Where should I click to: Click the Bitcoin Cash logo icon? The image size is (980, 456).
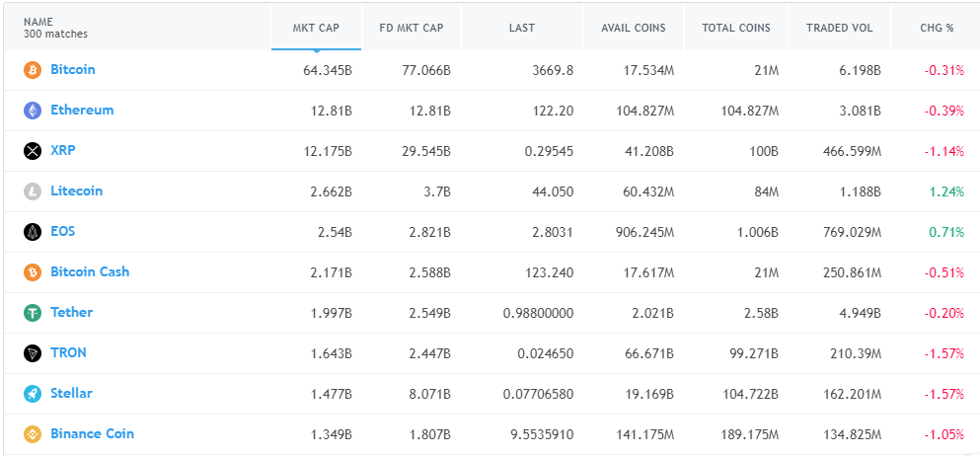33,272
